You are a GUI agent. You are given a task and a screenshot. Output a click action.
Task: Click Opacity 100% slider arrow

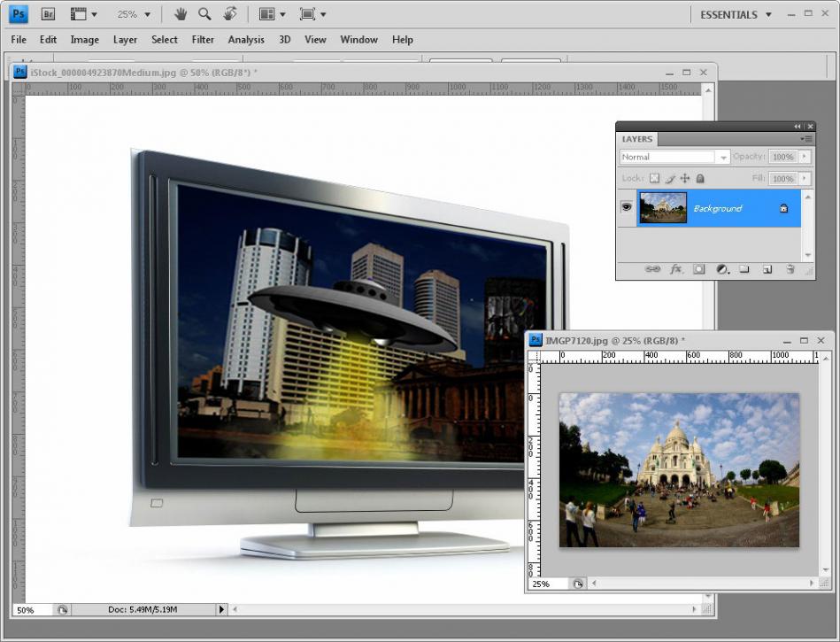click(x=804, y=157)
